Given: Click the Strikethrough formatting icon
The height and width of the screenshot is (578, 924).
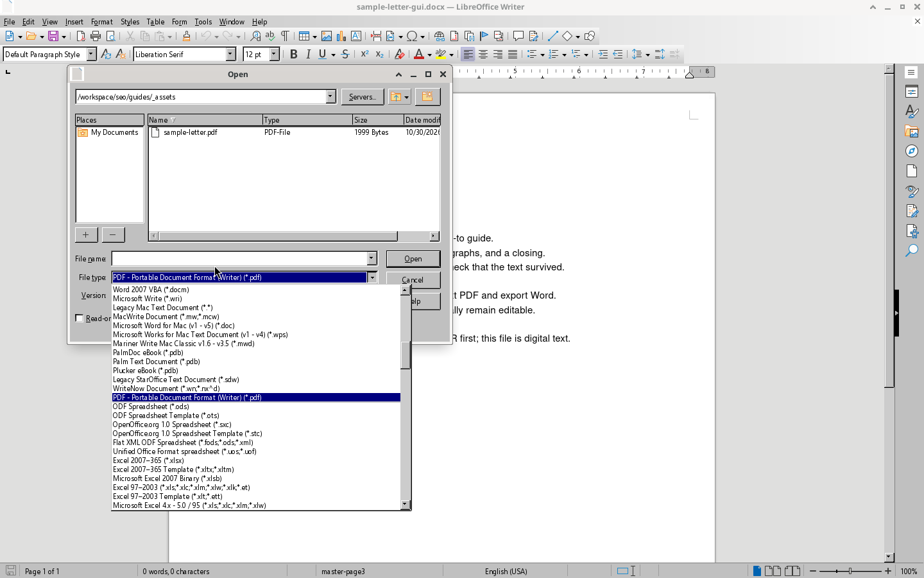Looking at the screenshot, I should (x=345, y=55).
